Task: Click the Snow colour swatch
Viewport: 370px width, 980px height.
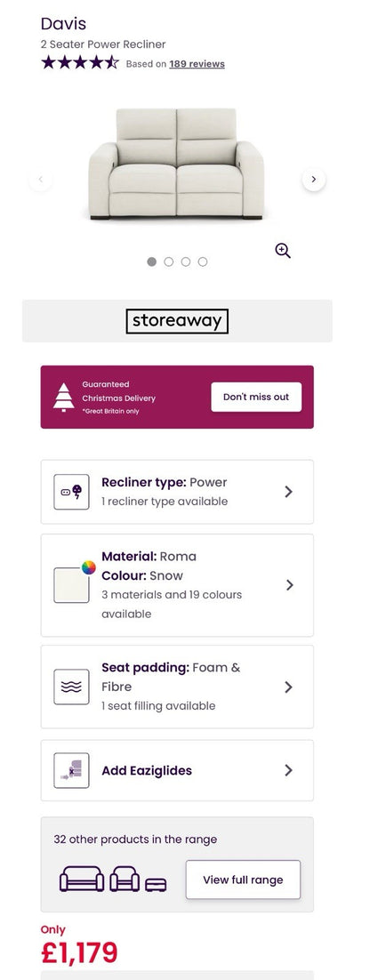Action: [71, 586]
